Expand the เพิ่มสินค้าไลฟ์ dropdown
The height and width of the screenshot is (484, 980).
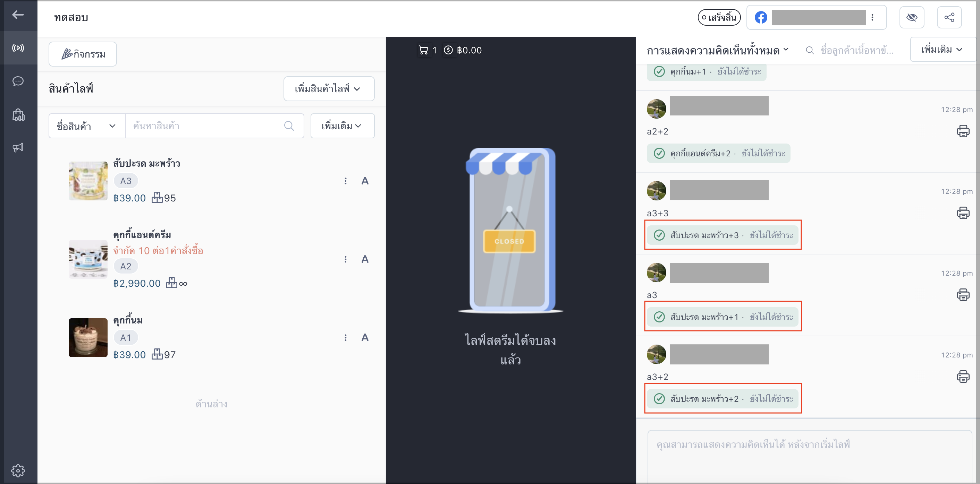[x=329, y=89]
